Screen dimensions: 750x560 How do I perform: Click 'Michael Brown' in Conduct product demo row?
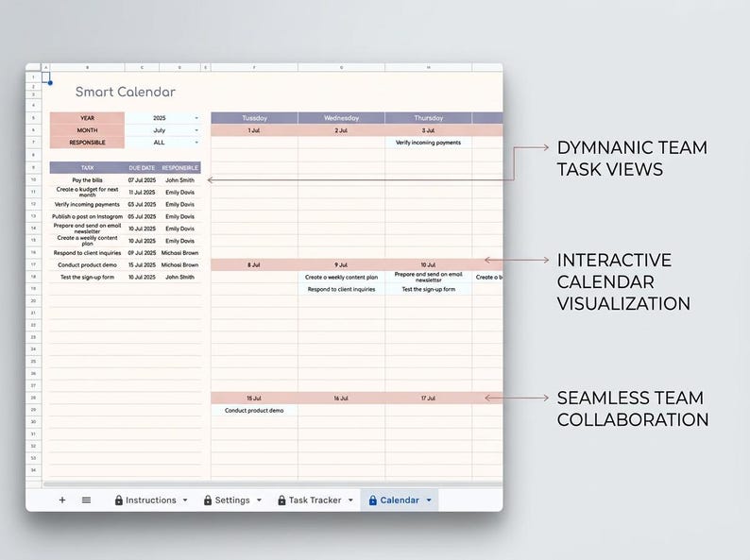pos(179,265)
